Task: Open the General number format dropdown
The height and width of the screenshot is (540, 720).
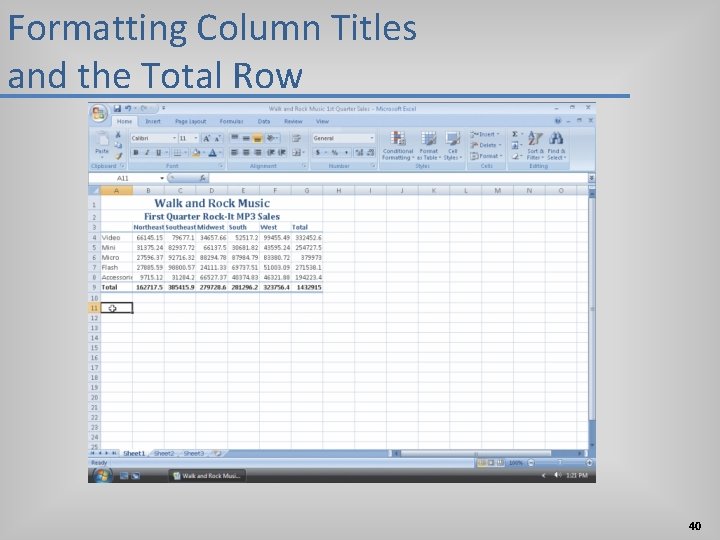Action: pyautogui.click(x=371, y=138)
